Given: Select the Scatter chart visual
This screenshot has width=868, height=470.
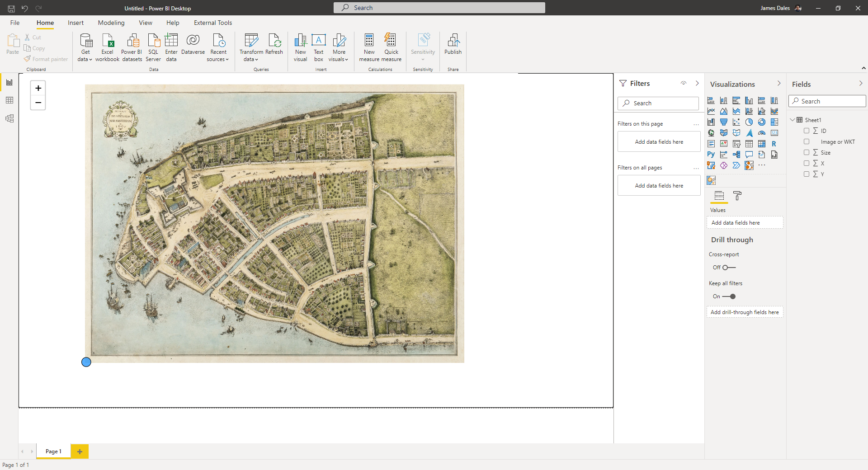Looking at the screenshot, I should (736, 122).
